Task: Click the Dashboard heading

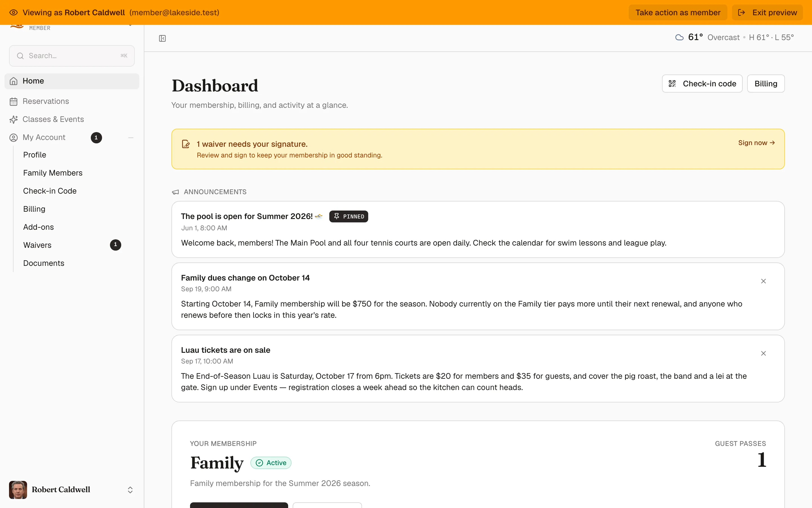Action: coord(215,86)
